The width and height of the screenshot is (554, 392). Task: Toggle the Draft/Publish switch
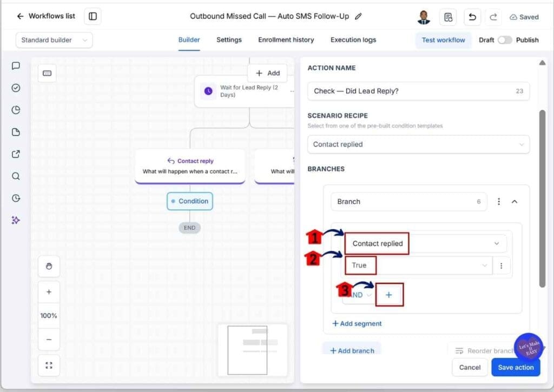505,40
